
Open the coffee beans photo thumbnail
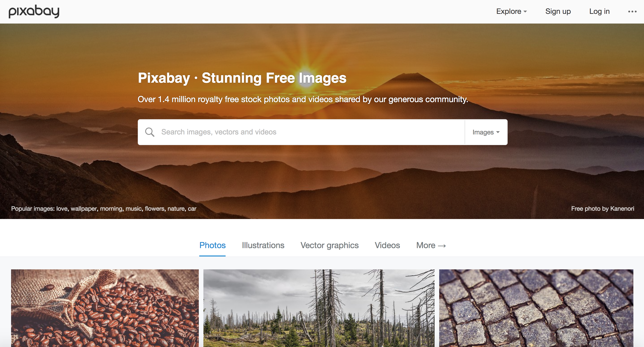(105, 308)
